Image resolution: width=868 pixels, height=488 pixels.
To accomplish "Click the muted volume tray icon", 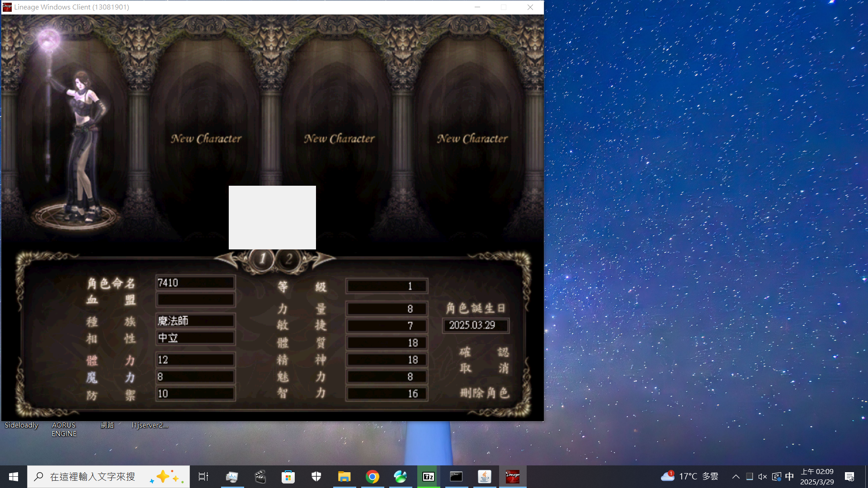I will click(763, 477).
